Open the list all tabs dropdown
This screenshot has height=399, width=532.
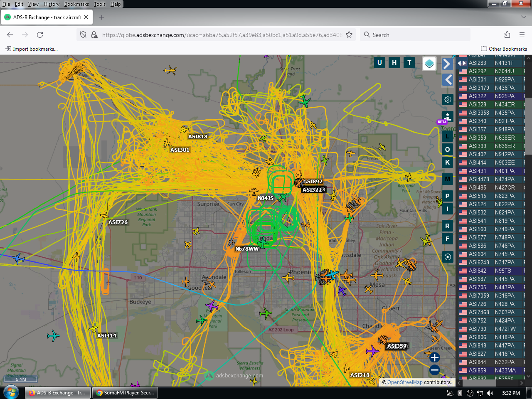(523, 17)
